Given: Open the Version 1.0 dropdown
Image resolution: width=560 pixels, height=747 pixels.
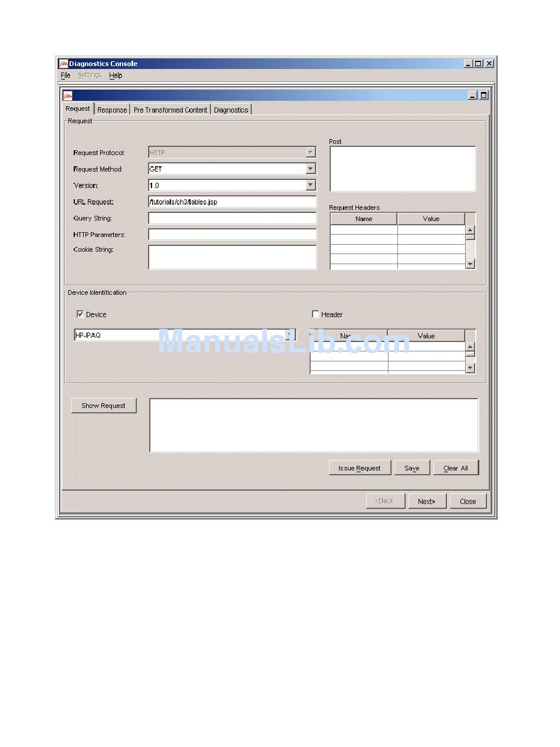Looking at the screenshot, I should tap(311, 185).
